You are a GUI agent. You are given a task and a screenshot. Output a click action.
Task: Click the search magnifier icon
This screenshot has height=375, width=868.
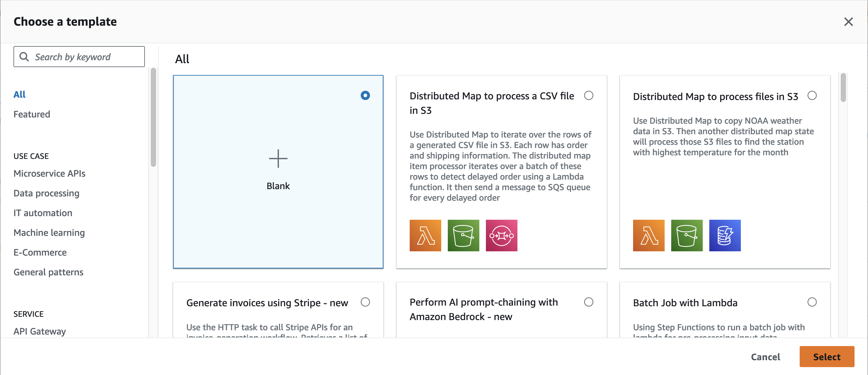point(24,57)
